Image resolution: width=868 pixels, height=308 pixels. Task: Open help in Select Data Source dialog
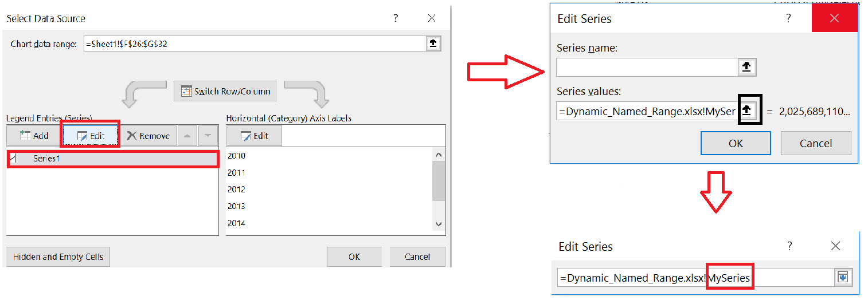pyautogui.click(x=396, y=18)
